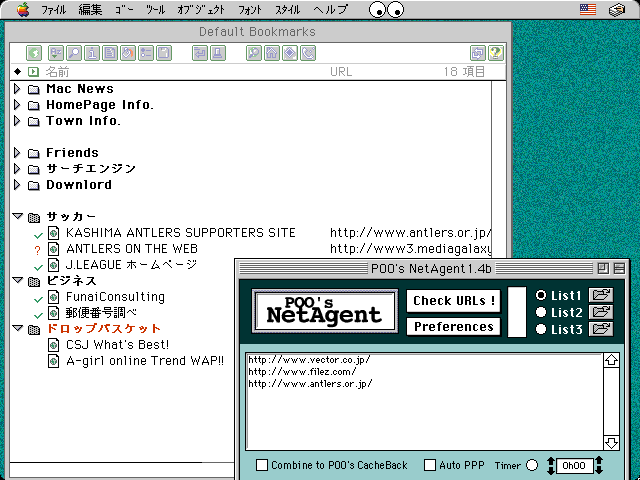Click http://www.vector.co.jp/ in URL list
The image size is (640, 480).
pos(309,360)
